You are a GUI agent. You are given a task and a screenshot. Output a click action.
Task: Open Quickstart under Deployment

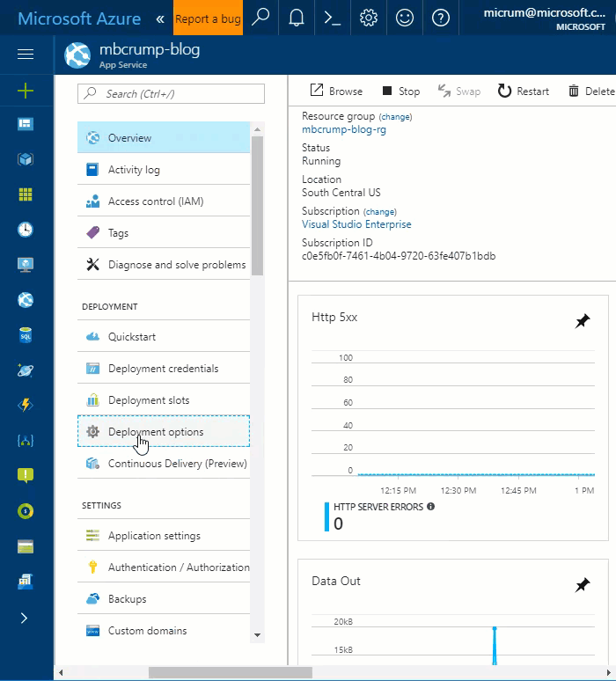coord(164,337)
